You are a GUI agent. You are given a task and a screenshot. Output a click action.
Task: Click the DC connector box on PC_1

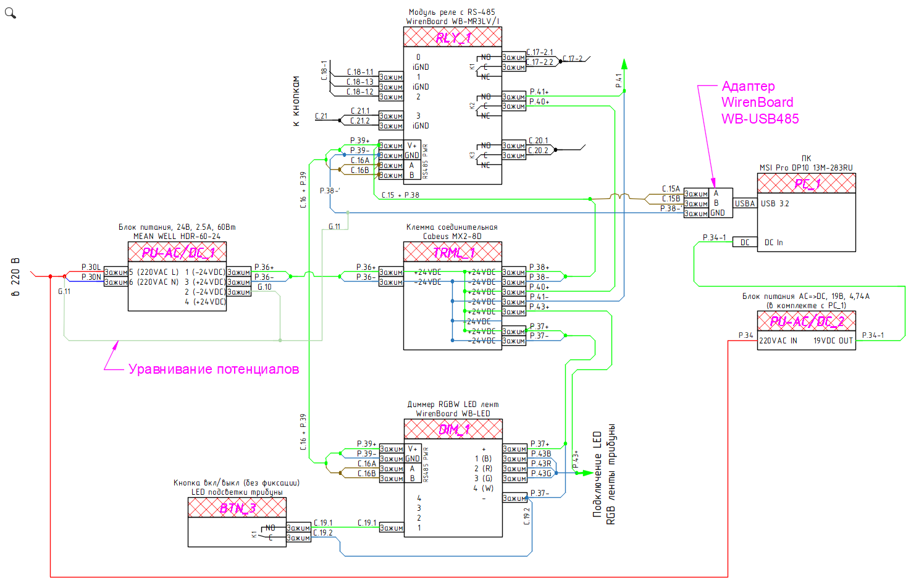(745, 242)
